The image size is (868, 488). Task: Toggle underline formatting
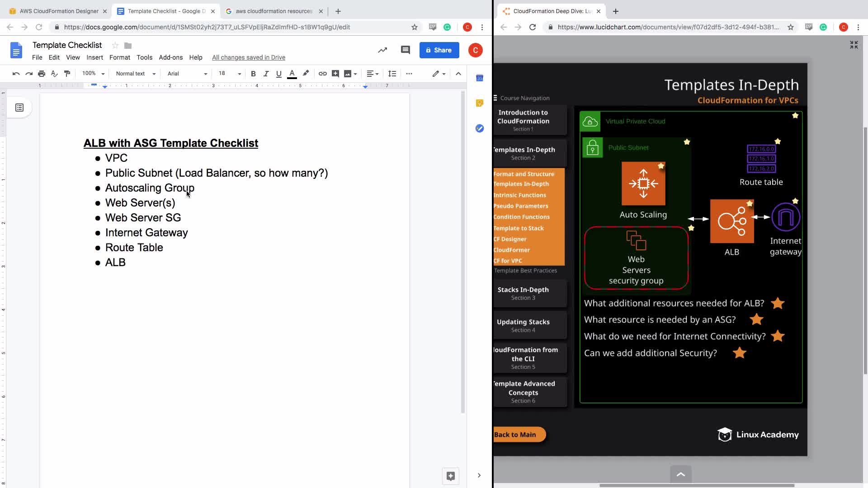278,74
